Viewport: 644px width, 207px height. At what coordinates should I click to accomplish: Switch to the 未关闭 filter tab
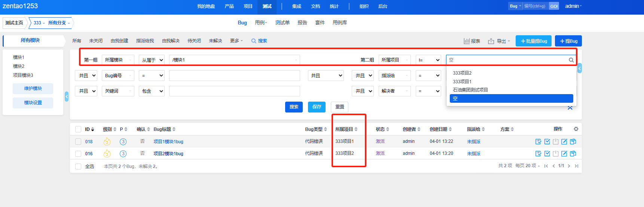[96, 41]
